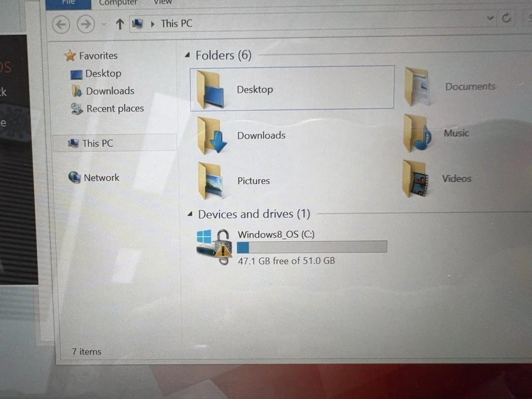Select Favorites in the sidebar
The width and height of the screenshot is (532, 399).
point(98,55)
